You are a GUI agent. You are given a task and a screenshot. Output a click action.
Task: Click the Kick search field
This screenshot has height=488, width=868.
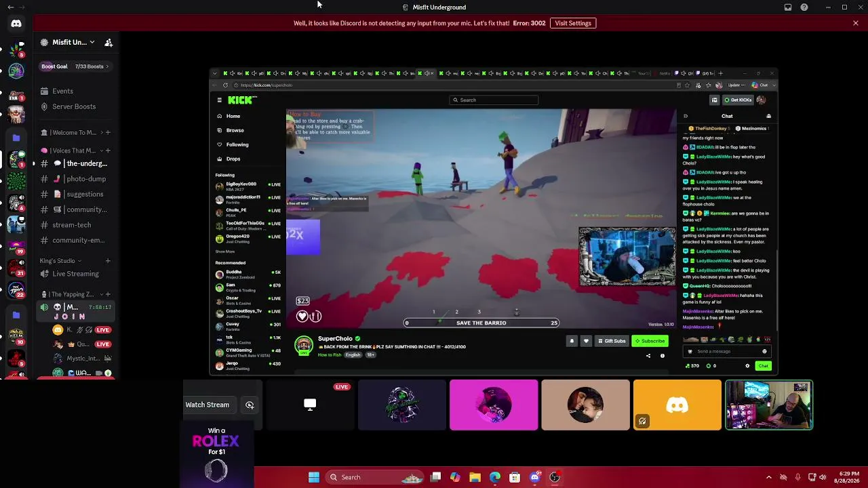pyautogui.click(x=494, y=100)
